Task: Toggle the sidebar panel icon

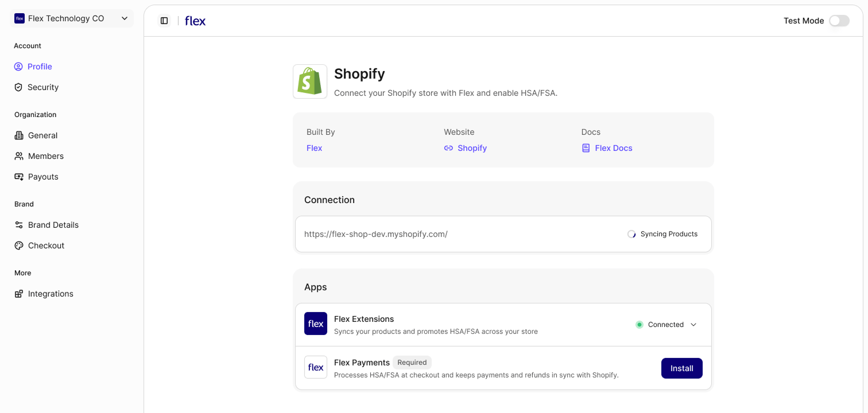Action: tap(164, 21)
